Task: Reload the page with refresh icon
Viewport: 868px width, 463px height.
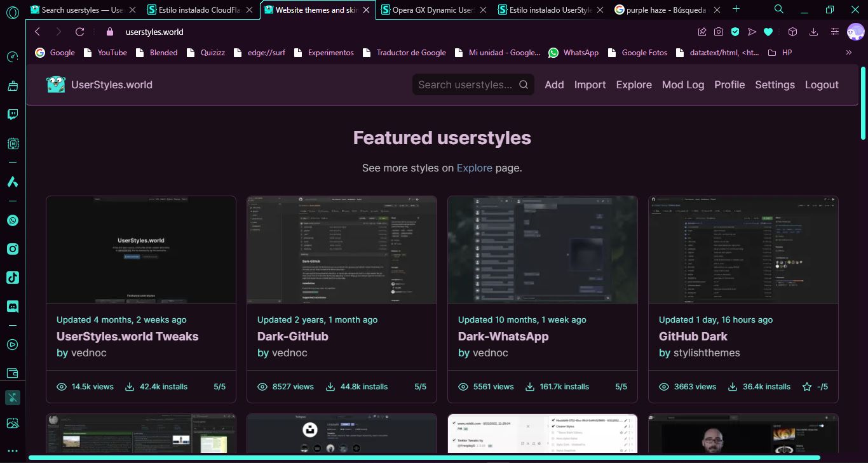Action: pyautogui.click(x=79, y=32)
